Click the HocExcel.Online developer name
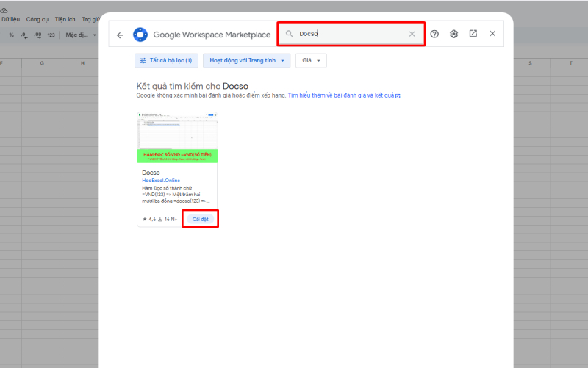The image size is (588, 368). click(161, 181)
